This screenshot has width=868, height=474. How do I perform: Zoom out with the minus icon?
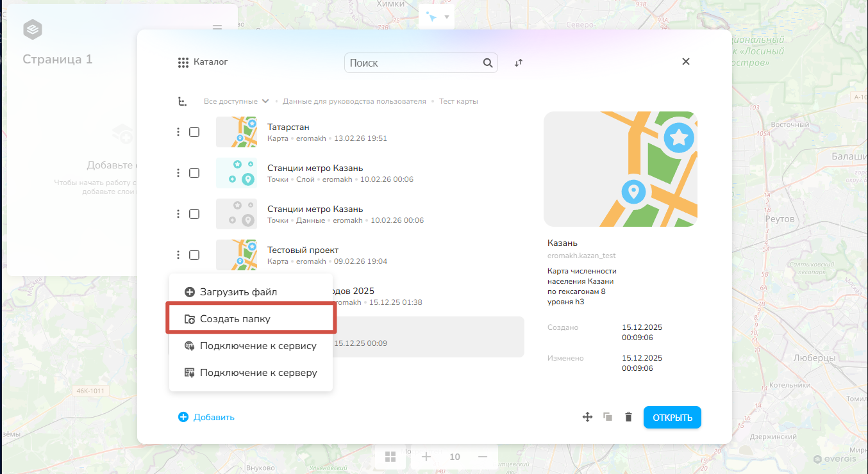pyautogui.click(x=483, y=457)
